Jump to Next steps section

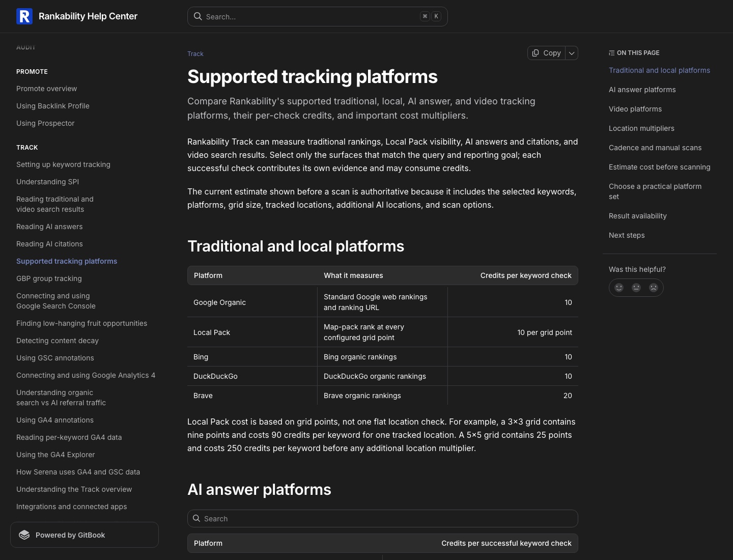click(627, 235)
